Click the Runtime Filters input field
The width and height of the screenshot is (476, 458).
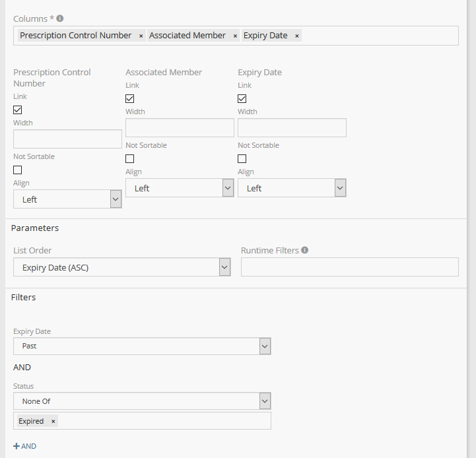(x=349, y=267)
